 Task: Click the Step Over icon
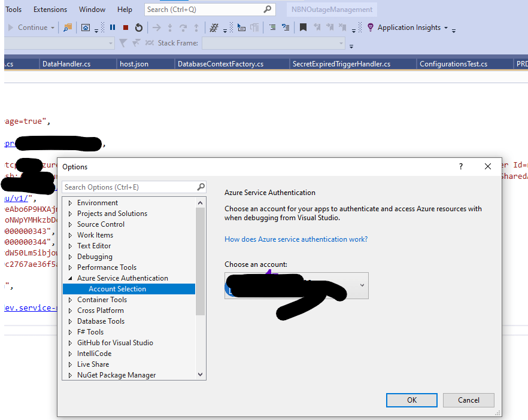point(183,28)
